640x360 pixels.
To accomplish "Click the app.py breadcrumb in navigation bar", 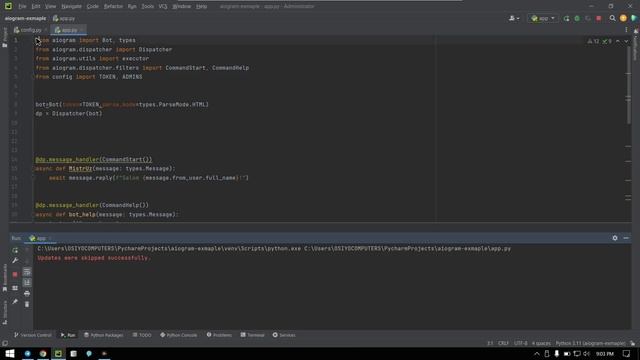I will coord(64,18).
